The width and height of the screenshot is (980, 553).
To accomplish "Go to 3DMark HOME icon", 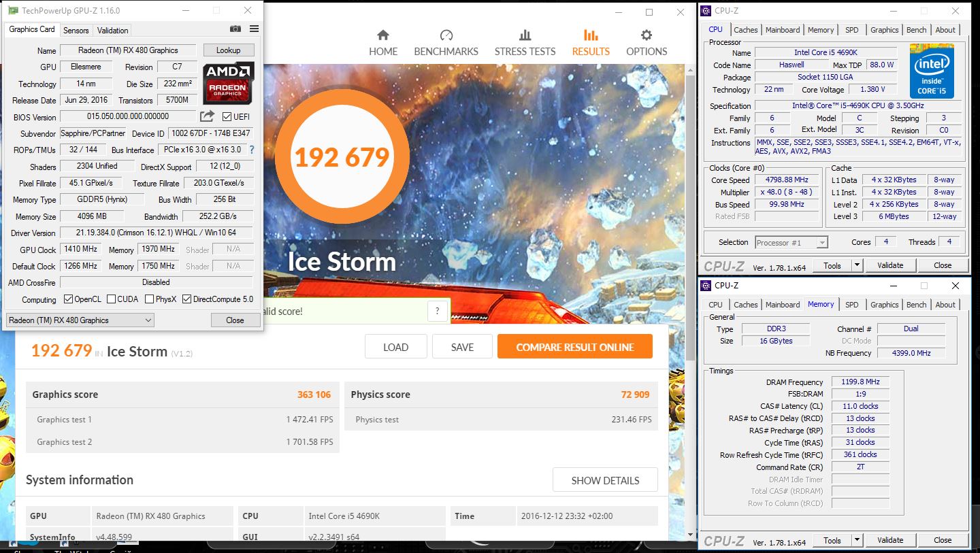I will pos(383,35).
